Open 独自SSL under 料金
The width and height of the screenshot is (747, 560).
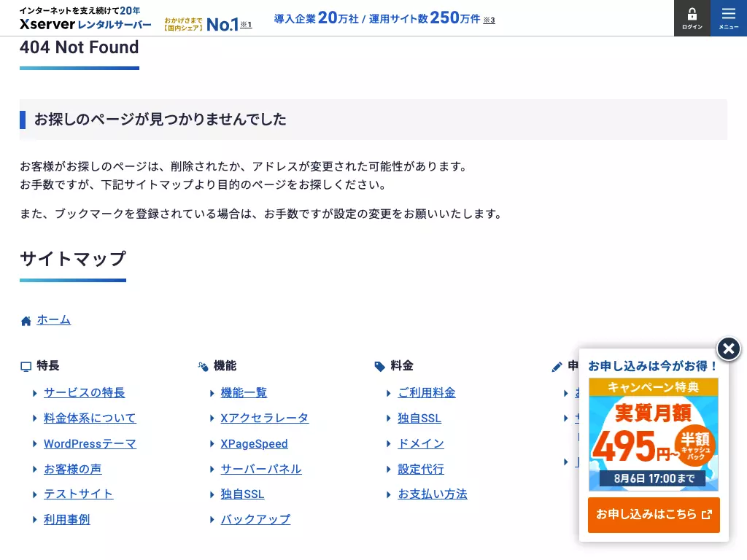click(x=419, y=418)
